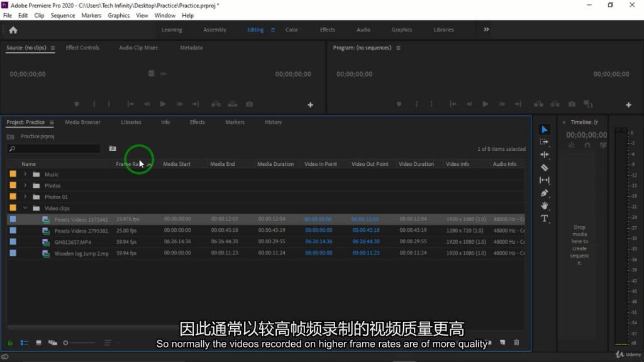Expand the Photos 01 bin
644x362 pixels.
point(25,197)
